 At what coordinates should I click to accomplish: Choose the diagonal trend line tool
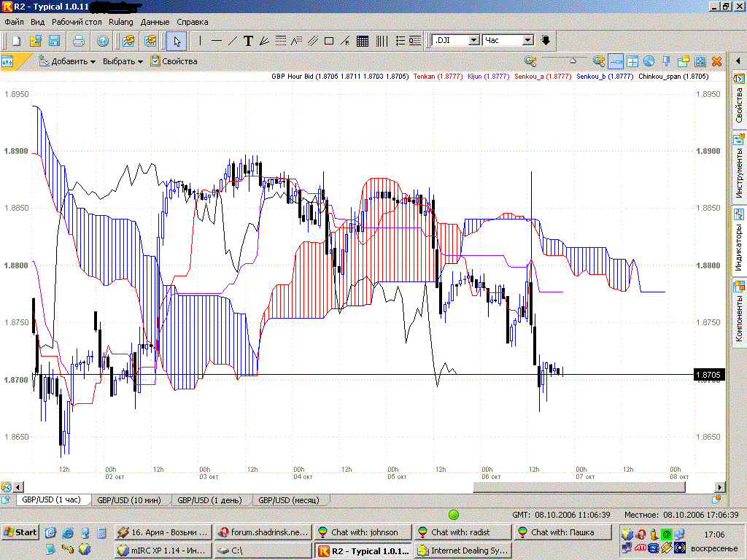pyautogui.click(x=233, y=41)
